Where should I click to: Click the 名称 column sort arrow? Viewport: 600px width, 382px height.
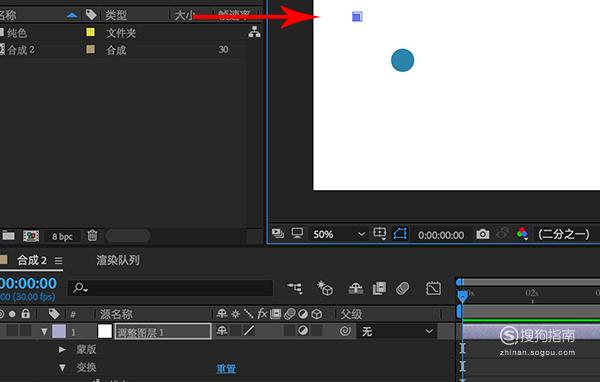pyautogui.click(x=72, y=15)
